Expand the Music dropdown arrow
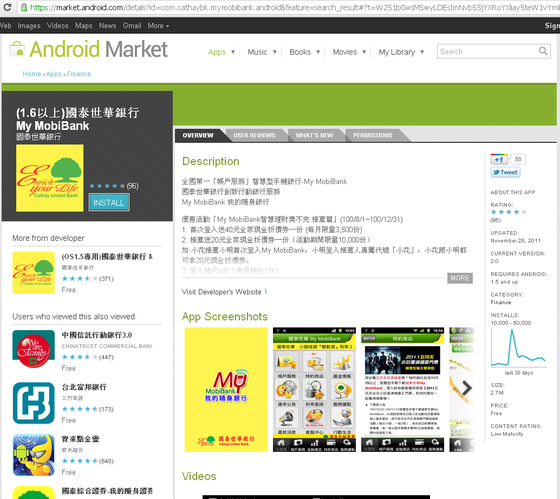The height and width of the screenshot is (499, 560). [x=275, y=52]
